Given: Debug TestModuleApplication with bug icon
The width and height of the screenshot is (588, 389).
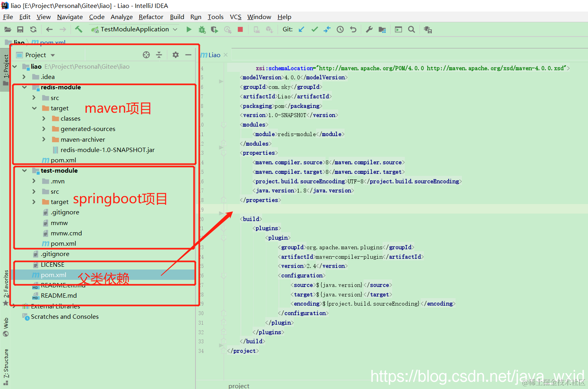Looking at the screenshot, I should [202, 29].
